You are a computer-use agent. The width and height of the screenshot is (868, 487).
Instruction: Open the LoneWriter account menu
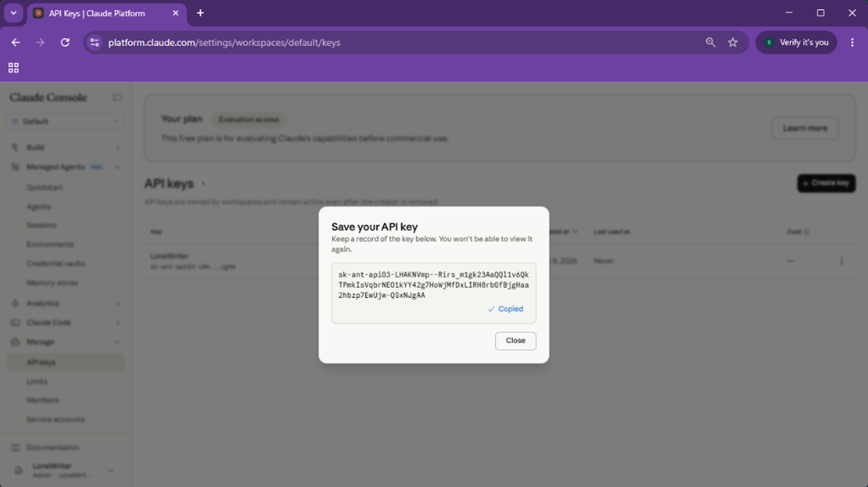(65, 470)
